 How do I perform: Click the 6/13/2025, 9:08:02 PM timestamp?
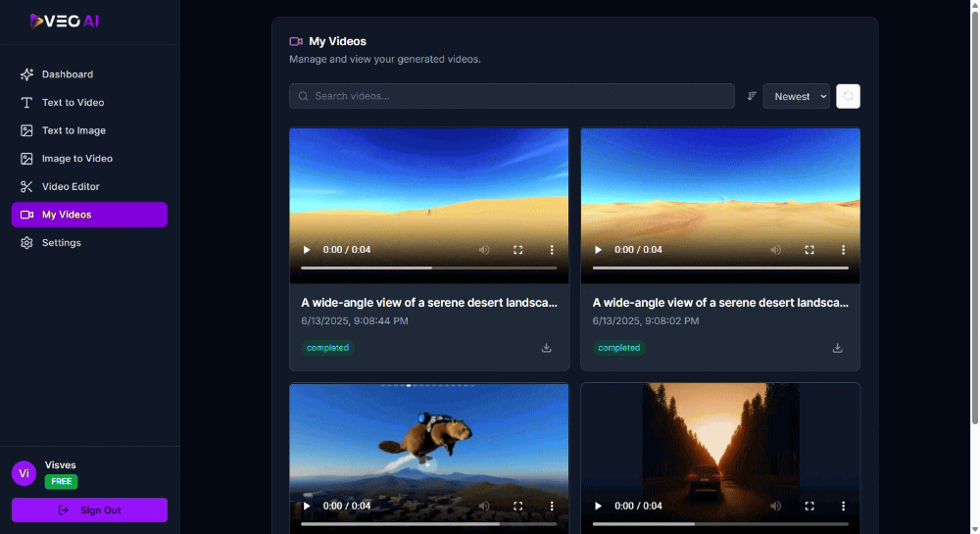(x=646, y=321)
